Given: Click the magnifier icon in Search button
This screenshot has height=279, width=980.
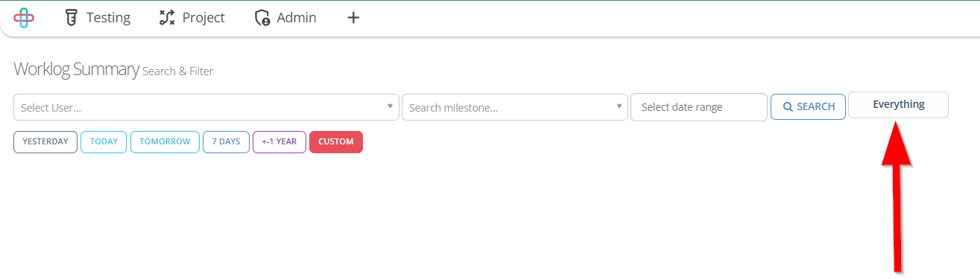Looking at the screenshot, I should pyautogui.click(x=788, y=107).
